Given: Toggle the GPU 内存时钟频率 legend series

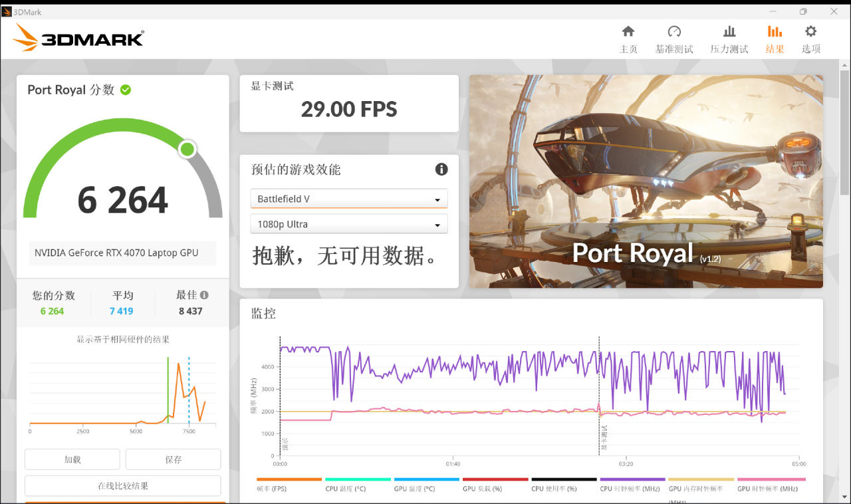Looking at the screenshot, I should (x=701, y=489).
